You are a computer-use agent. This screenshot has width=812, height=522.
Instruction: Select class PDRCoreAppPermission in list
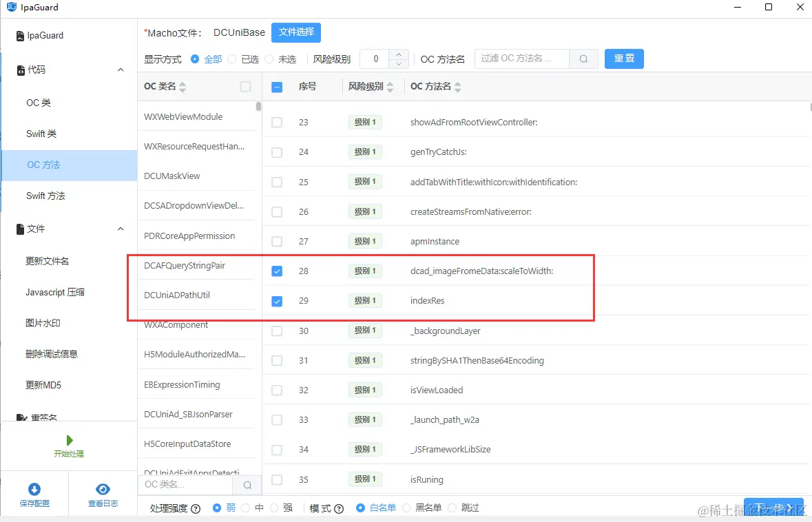189,236
